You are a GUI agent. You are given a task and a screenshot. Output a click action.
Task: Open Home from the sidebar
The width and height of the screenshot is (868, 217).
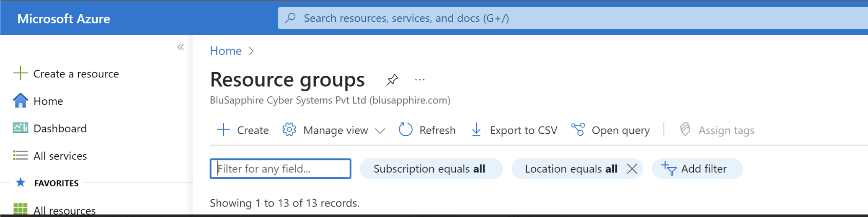tap(48, 101)
